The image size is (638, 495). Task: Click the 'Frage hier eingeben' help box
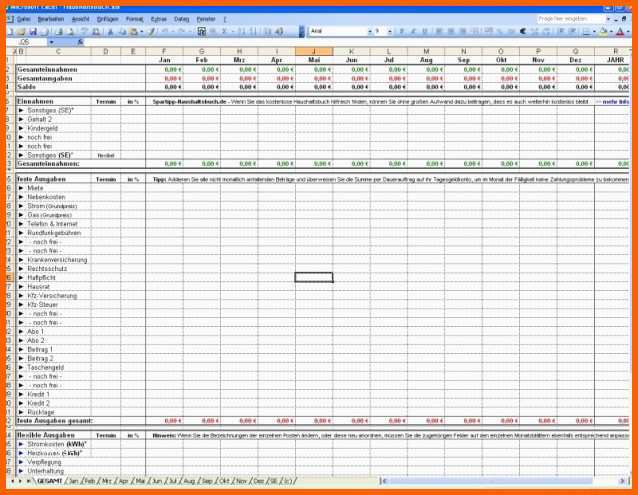(x=570, y=19)
